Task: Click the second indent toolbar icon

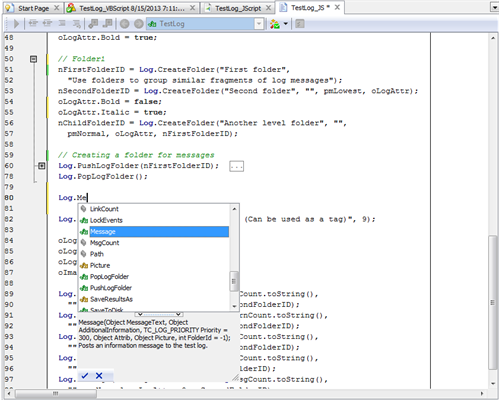Action: (x=47, y=23)
